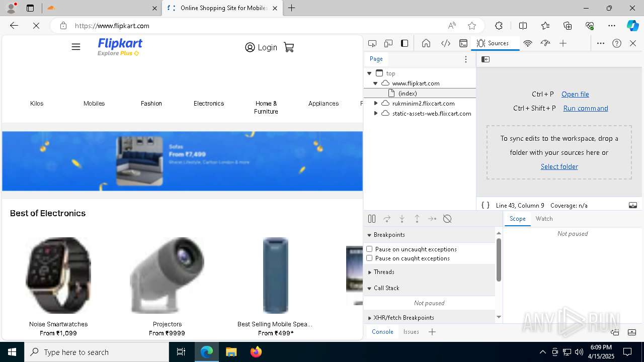Open the Mobiles category on Flipkart
Viewport: 644px width, 362px height.
tap(94, 104)
